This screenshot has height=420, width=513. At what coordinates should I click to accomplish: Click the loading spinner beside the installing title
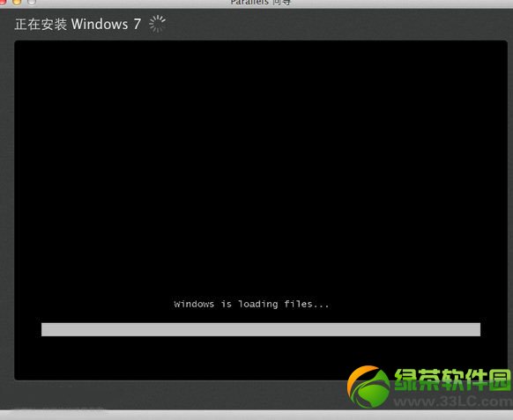point(157,24)
